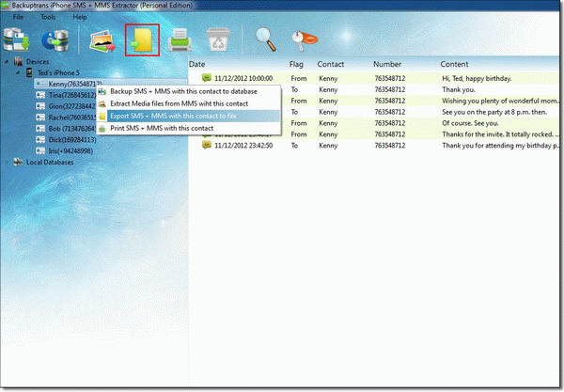Open the Tools menu
Image resolution: width=564 pixels, height=392 pixels.
tap(48, 17)
